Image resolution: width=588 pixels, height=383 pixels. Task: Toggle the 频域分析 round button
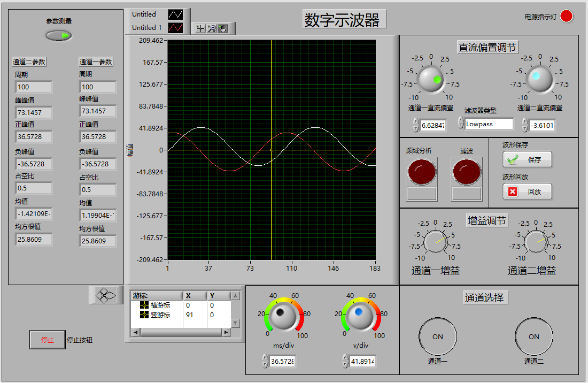pos(422,172)
